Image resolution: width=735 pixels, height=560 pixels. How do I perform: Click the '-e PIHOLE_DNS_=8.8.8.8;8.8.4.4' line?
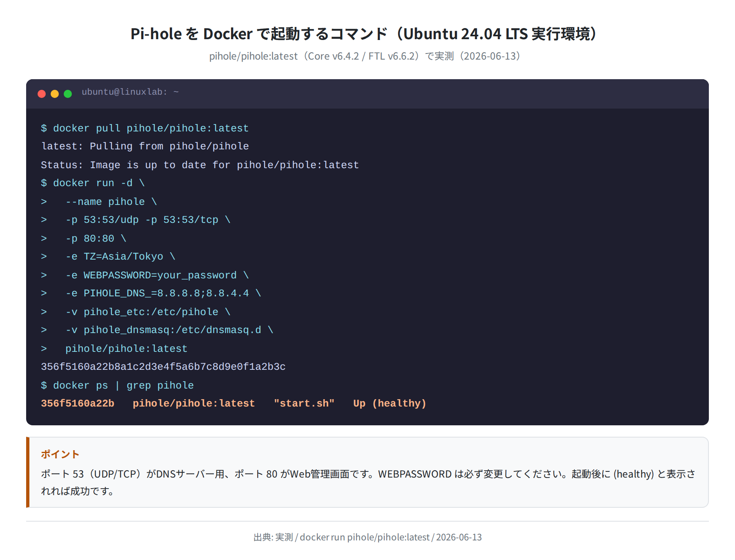151,293
